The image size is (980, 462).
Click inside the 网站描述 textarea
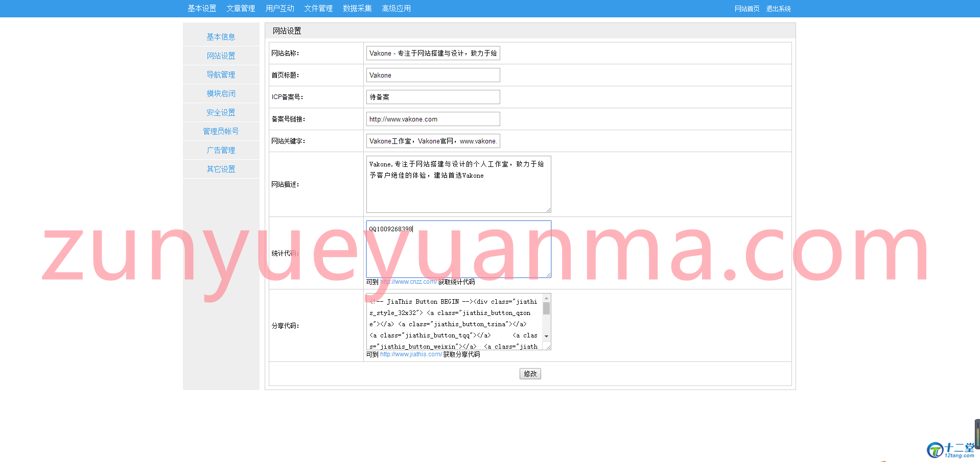[x=458, y=184]
